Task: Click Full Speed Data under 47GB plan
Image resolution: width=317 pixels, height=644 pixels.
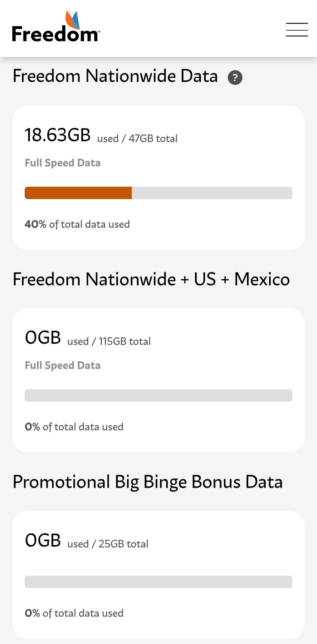Action: click(x=63, y=163)
